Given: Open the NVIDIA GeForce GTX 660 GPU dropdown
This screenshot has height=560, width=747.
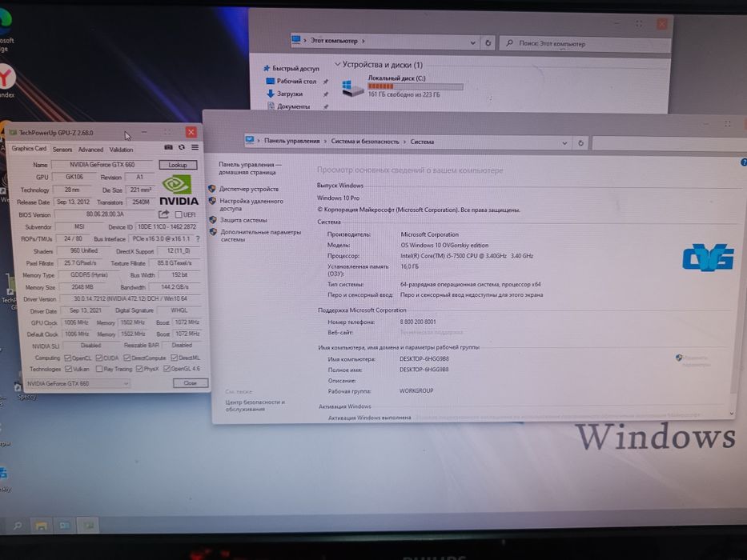Looking at the screenshot, I should click(x=78, y=383).
